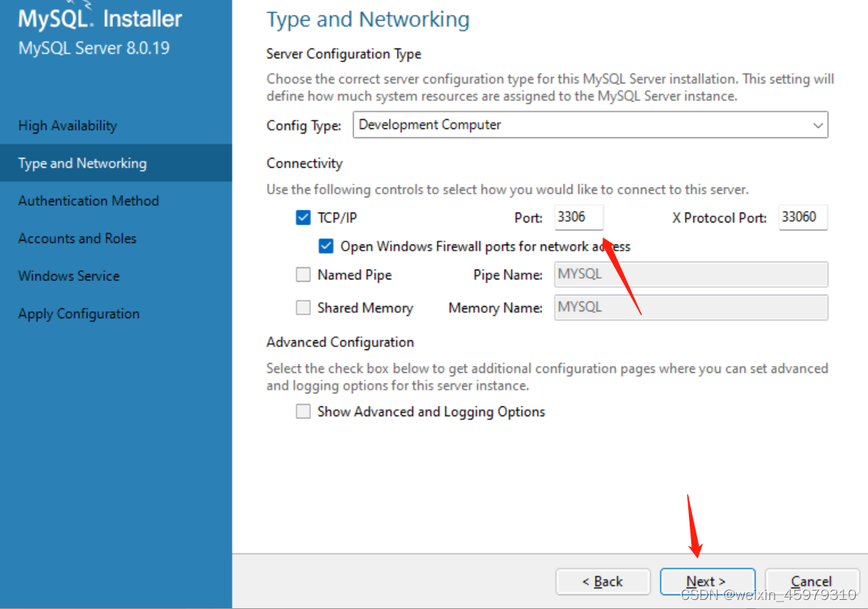
Task: Toggle the TCP/IP checkbox
Action: [x=303, y=218]
